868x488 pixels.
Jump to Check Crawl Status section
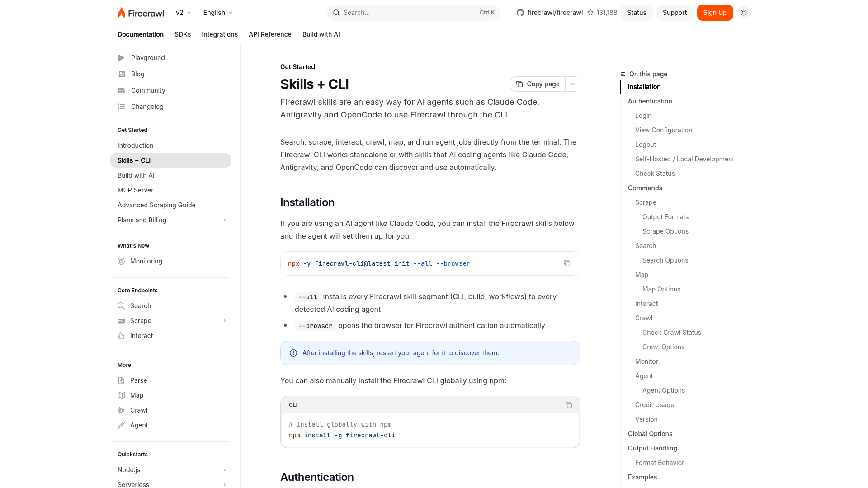pos(671,333)
